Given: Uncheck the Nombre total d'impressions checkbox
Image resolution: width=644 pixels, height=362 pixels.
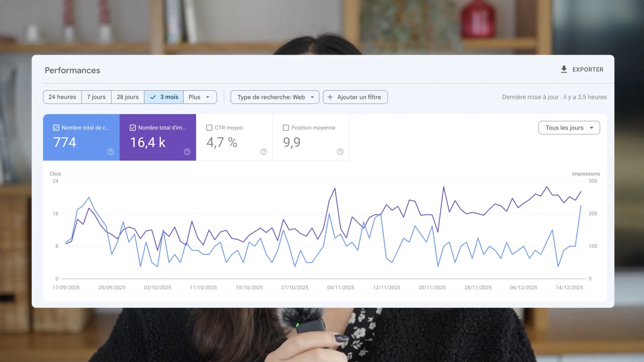Looking at the screenshot, I should click(133, 128).
